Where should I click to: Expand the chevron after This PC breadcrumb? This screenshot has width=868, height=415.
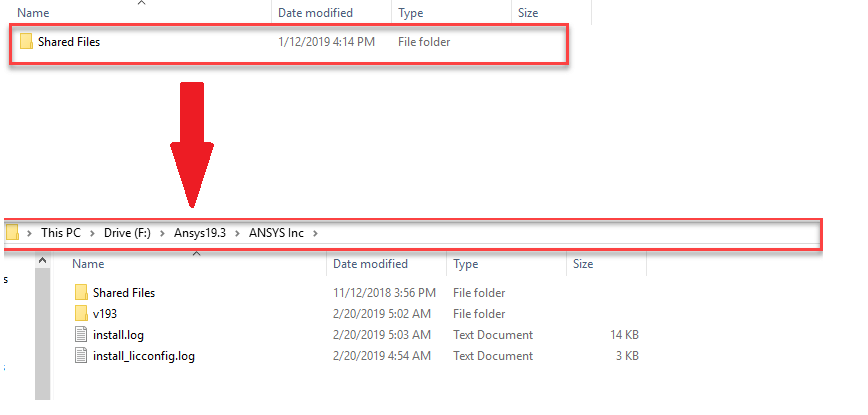pos(92,233)
